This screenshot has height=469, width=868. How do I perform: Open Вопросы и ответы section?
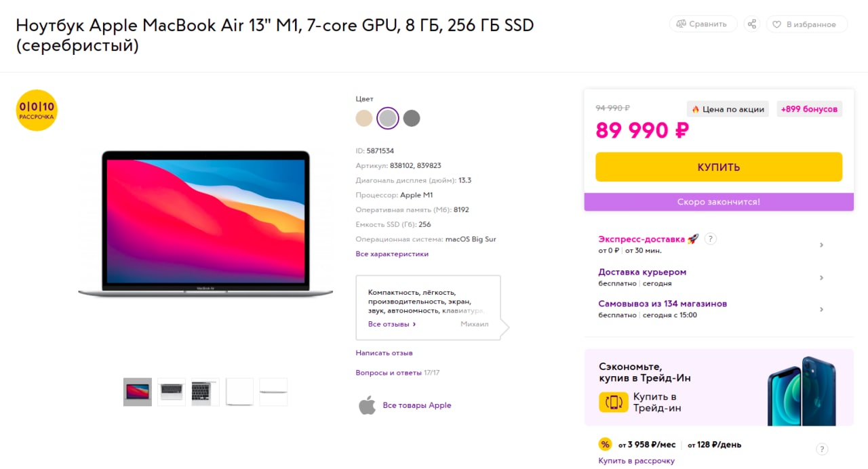389,373
